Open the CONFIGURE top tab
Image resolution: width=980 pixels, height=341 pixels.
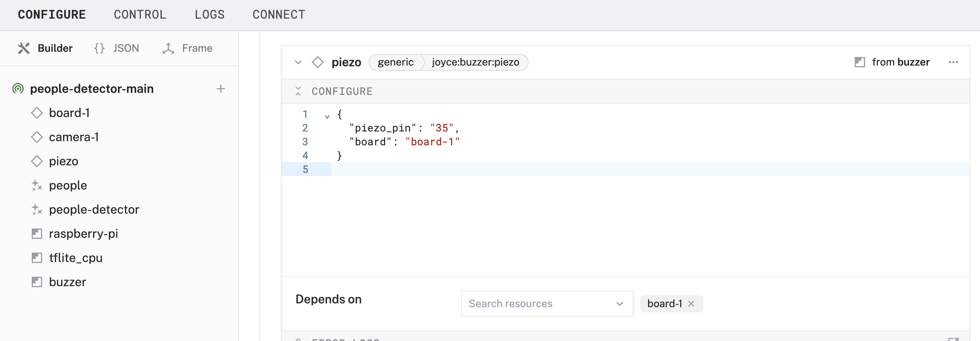pyautogui.click(x=52, y=14)
